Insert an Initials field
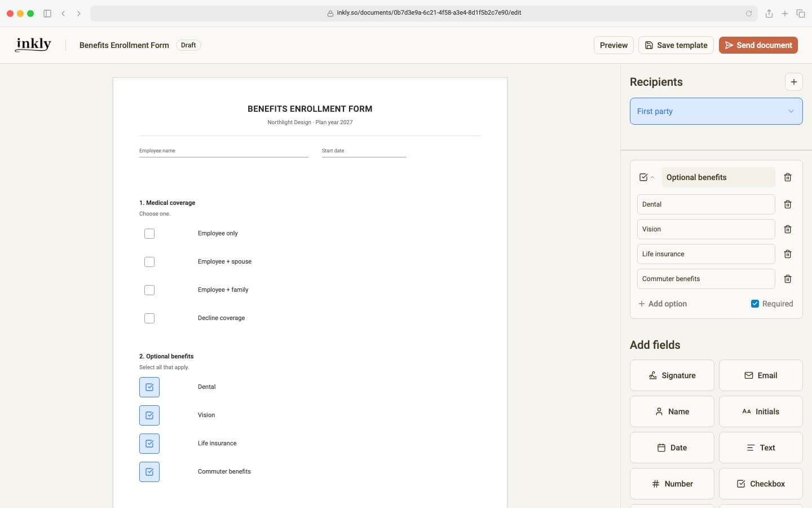812x508 pixels. click(x=761, y=411)
